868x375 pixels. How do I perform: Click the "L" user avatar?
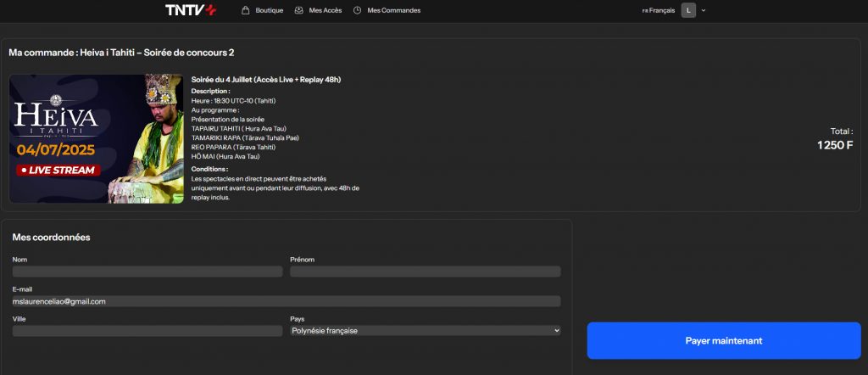(x=688, y=10)
